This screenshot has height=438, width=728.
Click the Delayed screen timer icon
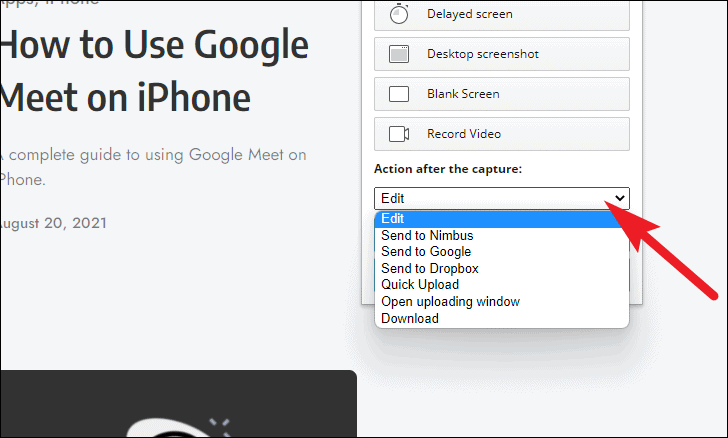(399, 13)
